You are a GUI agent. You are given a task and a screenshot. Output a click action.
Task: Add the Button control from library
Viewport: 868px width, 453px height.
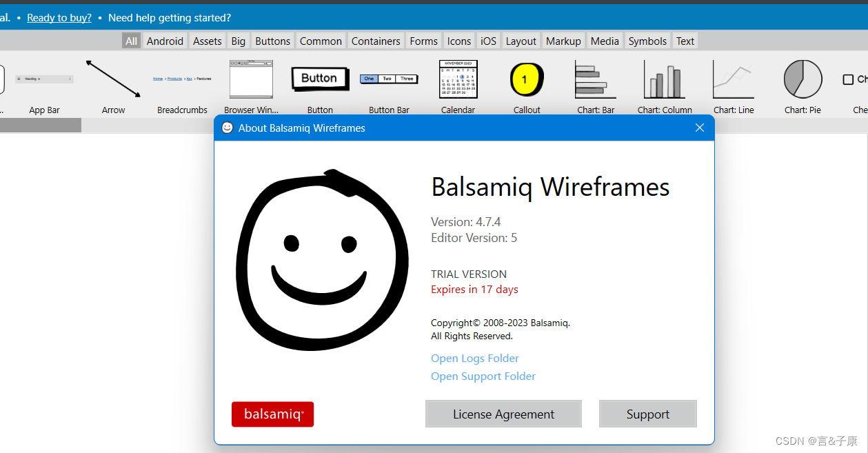[x=319, y=79]
